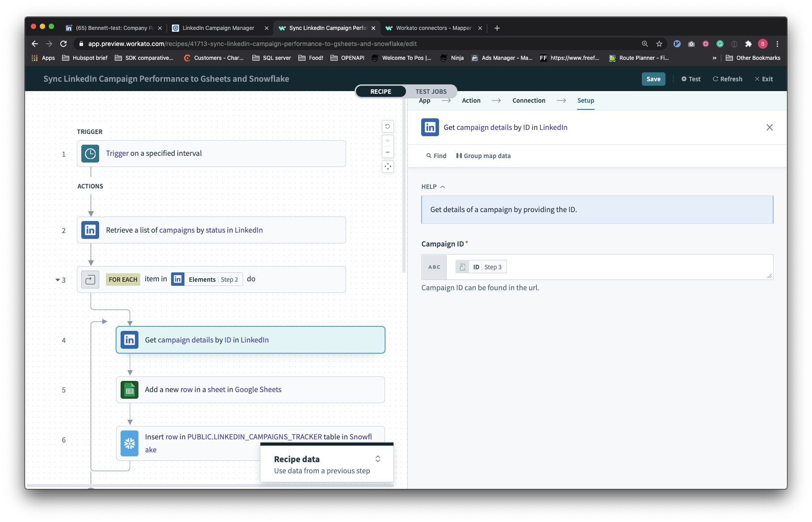812x522 pixels.
Task: Click the Group map data button
Action: point(483,156)
